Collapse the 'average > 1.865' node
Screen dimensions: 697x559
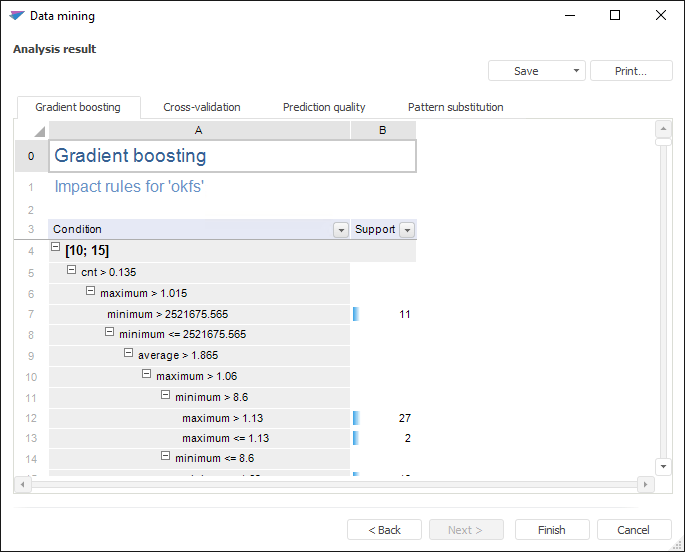pyautogui.click(x=129, y=354)
